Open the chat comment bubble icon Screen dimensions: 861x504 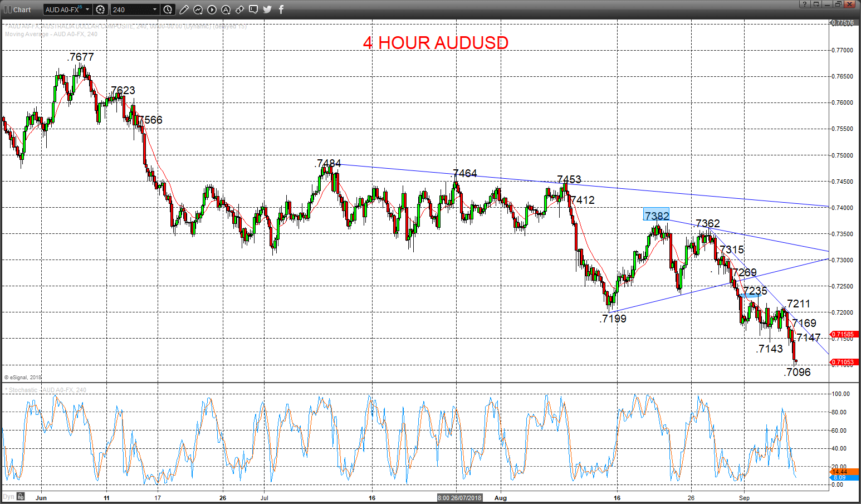click(x=253, y=9)
